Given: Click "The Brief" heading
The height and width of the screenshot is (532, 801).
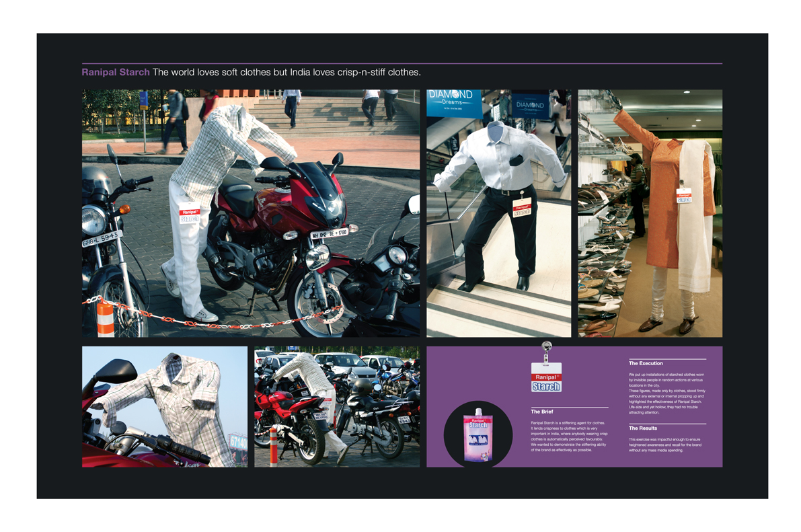Looking at the screenshot, I should point(541,412).
